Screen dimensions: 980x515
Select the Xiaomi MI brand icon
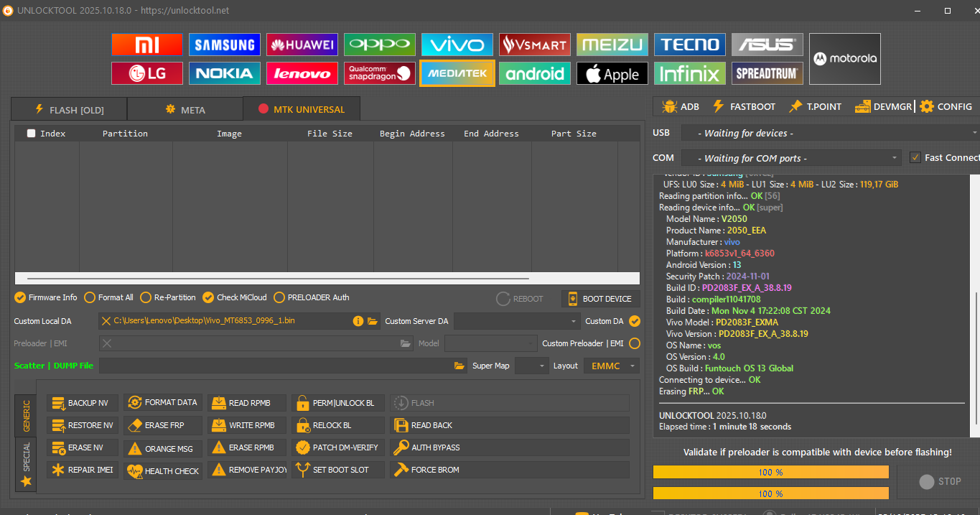(x=146, y=45)
